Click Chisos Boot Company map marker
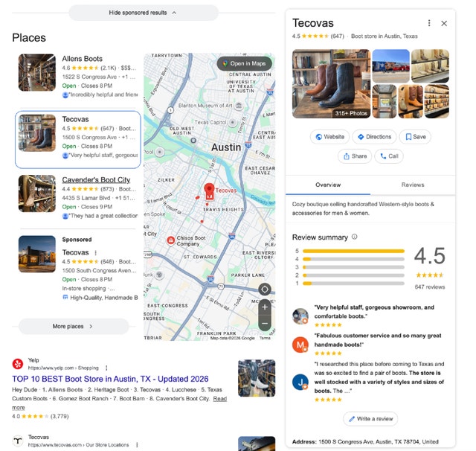 click(x=170, y=240)
